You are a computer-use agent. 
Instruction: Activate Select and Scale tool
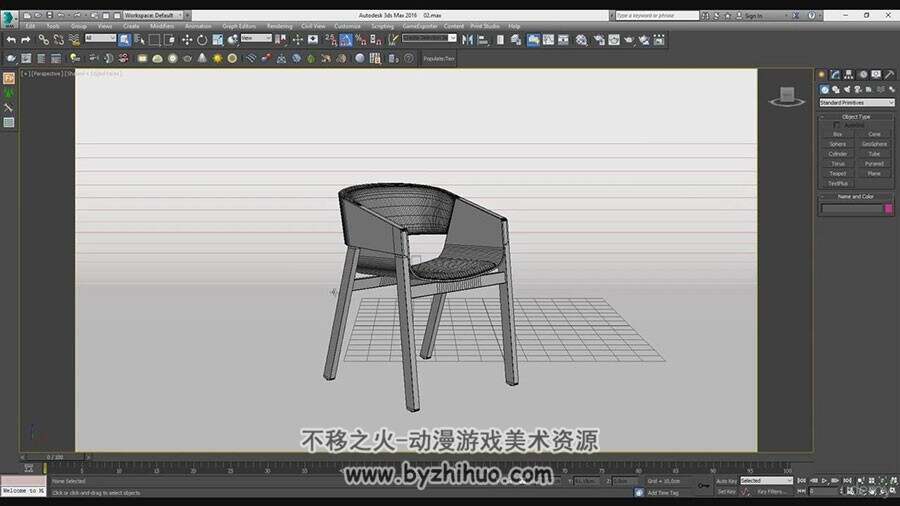218,40
